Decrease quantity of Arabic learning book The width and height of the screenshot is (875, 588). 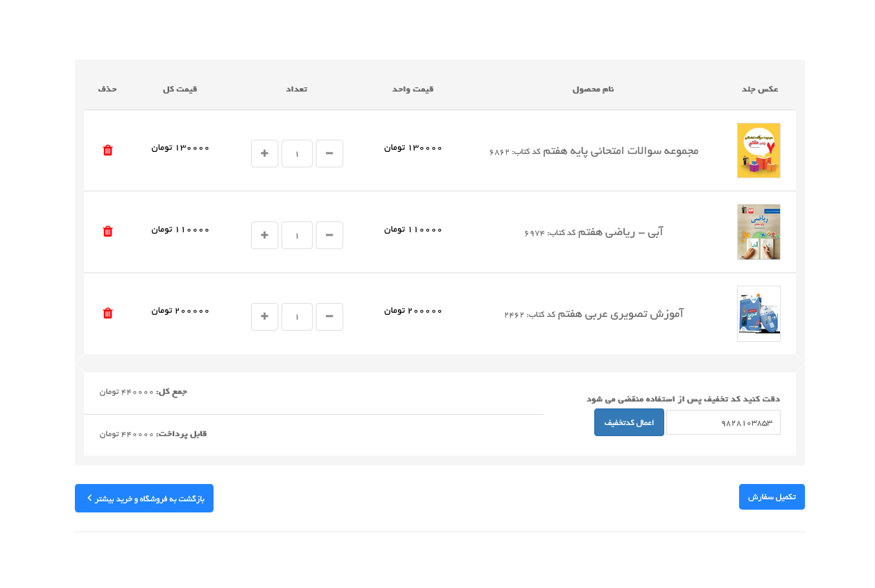(x=329, y=317)
